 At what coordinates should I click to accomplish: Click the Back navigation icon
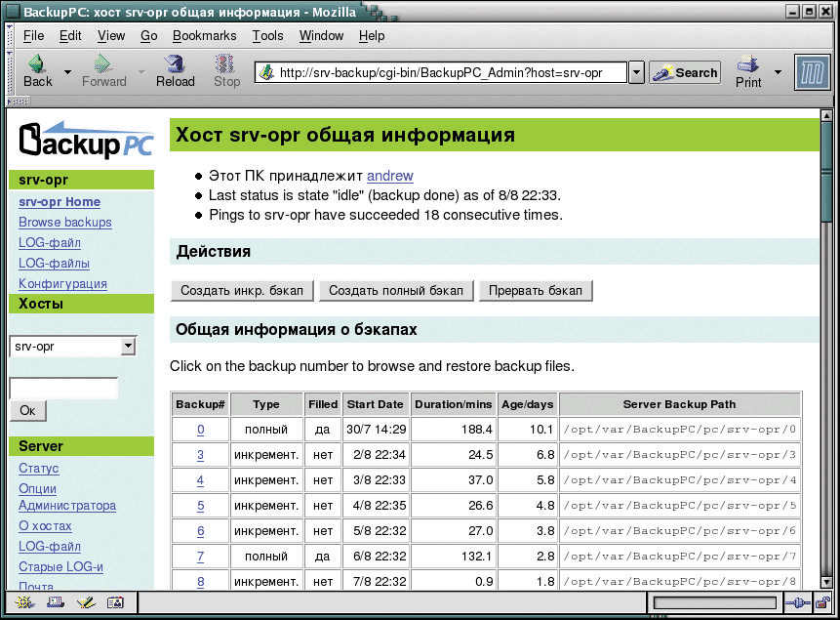(38, 70)
